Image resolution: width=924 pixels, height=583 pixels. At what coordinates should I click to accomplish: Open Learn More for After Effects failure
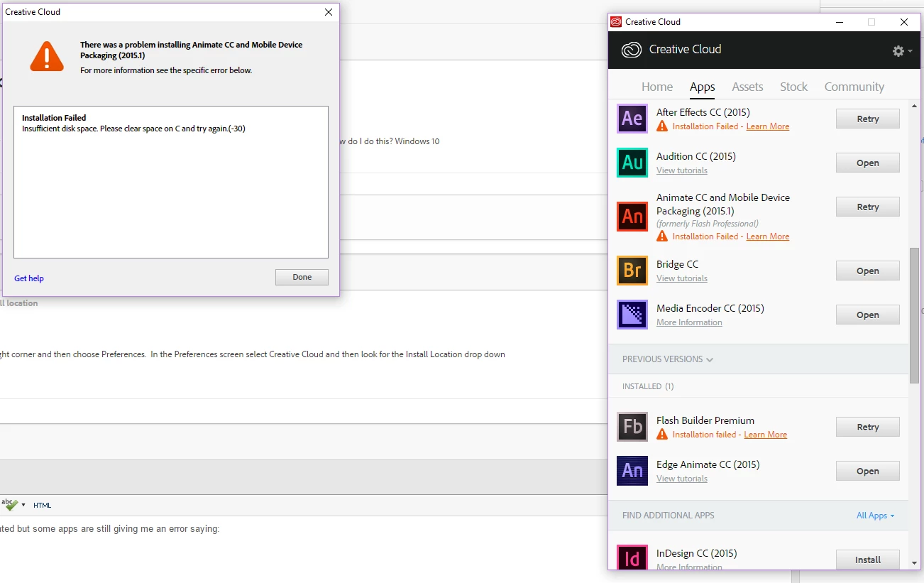point(768,126)
